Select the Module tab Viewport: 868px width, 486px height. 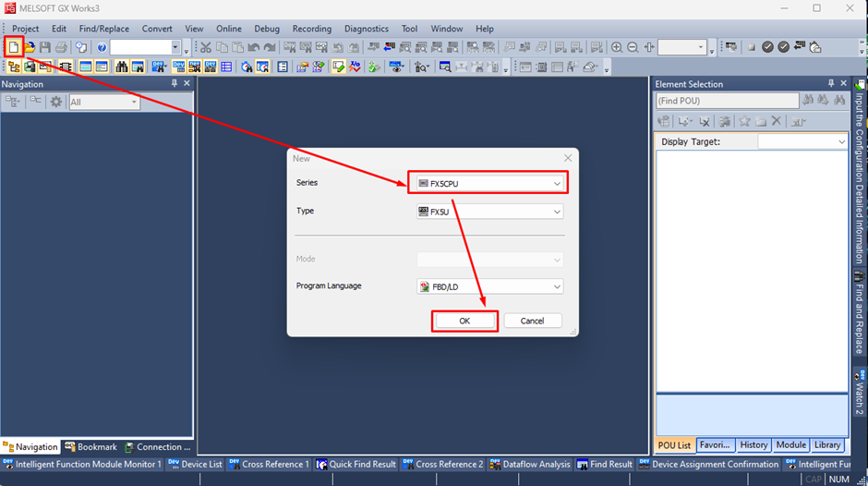point(791,445)
